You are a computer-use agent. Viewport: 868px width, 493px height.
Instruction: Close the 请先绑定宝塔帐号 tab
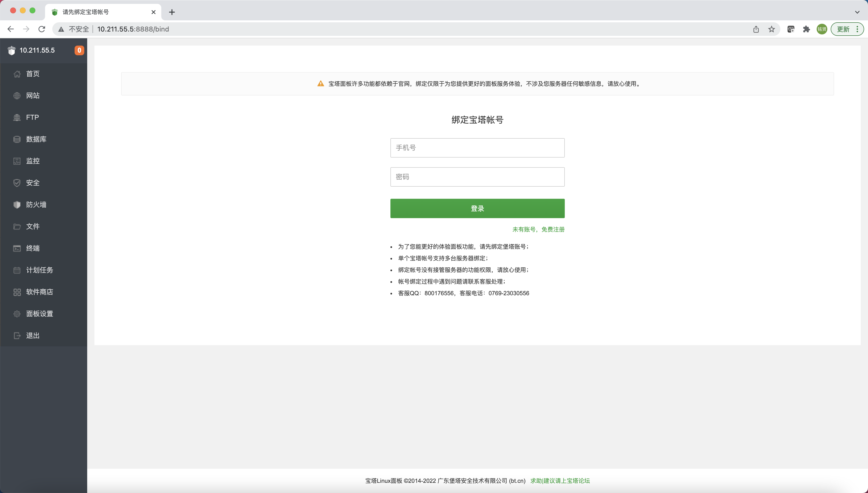[x=154, y=12]
